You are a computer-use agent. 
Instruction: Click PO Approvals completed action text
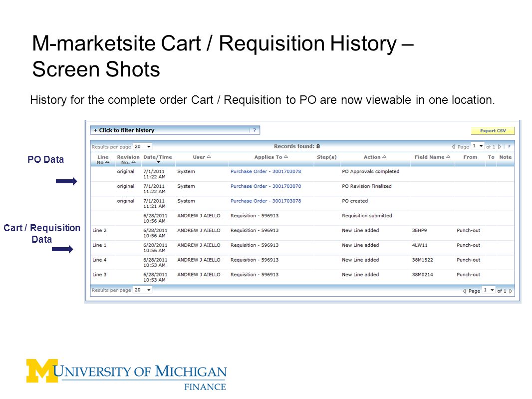tap(370, 171)
